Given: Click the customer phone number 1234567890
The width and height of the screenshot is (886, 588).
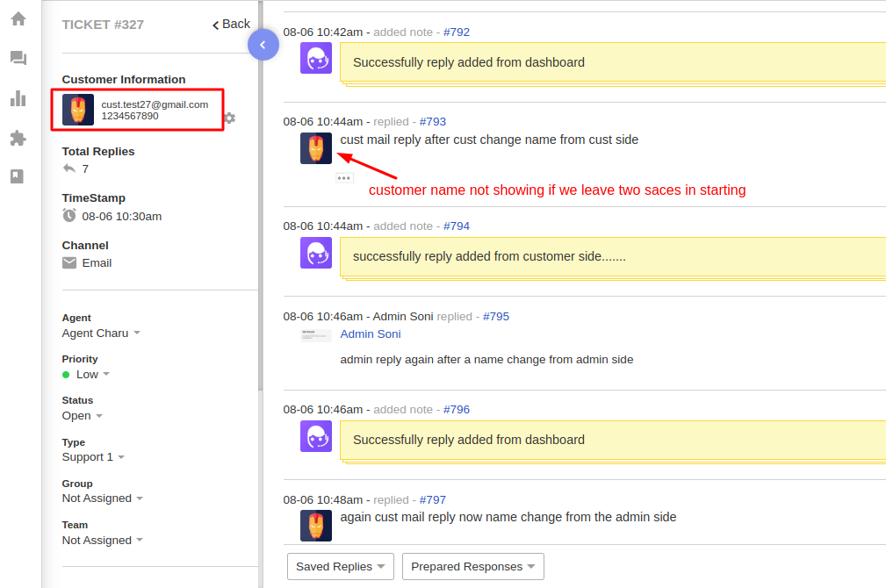Looking at the screenshot, I should (x=130, y=116).
